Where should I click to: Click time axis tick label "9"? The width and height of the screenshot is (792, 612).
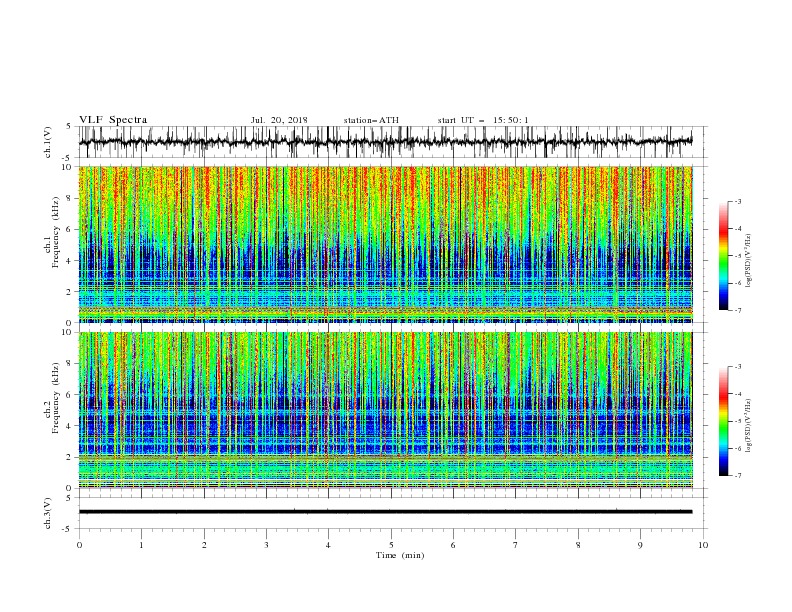coord(640,545)
